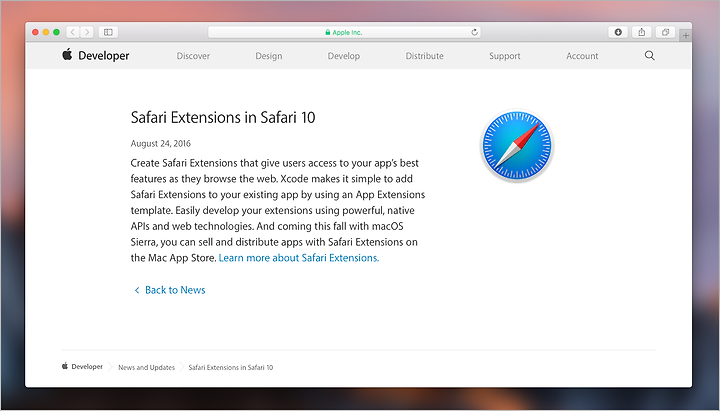This screenshot has width=720, height=411.
Task: Open the Support menu item
Action: tap(505, 56)
